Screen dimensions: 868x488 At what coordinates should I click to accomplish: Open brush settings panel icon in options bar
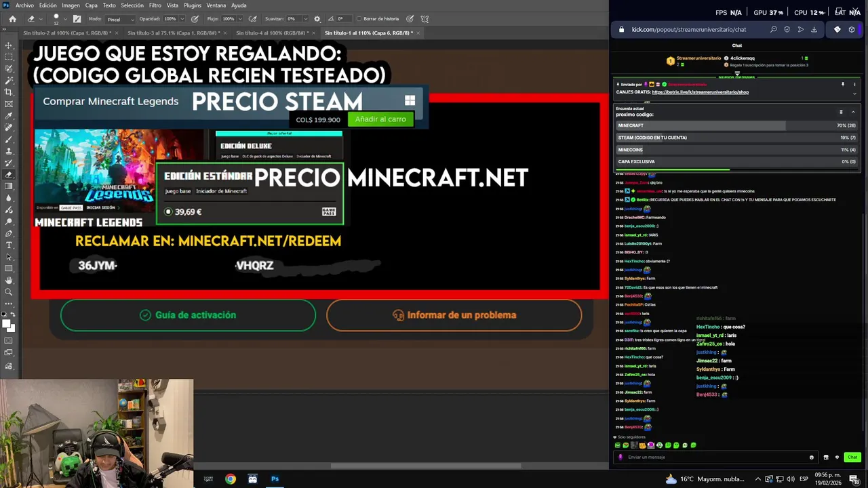pyautogui.click(x=77, y=19)
